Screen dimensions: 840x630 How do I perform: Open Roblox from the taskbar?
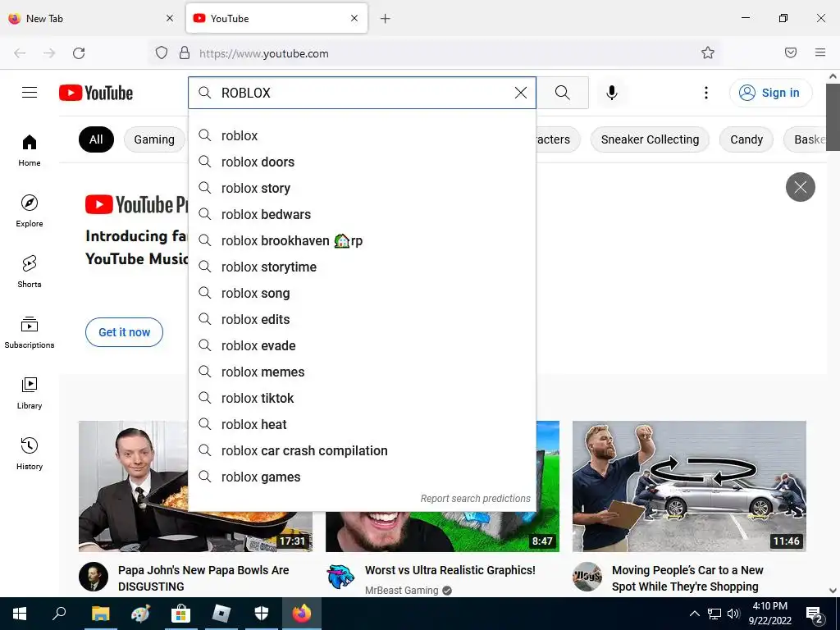tap(221, 614)
